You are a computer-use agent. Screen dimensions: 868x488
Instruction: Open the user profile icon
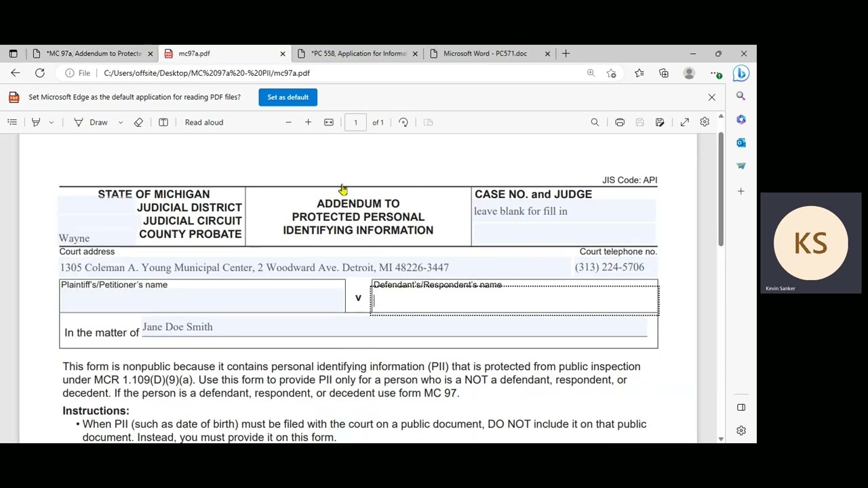coord(689,73)
